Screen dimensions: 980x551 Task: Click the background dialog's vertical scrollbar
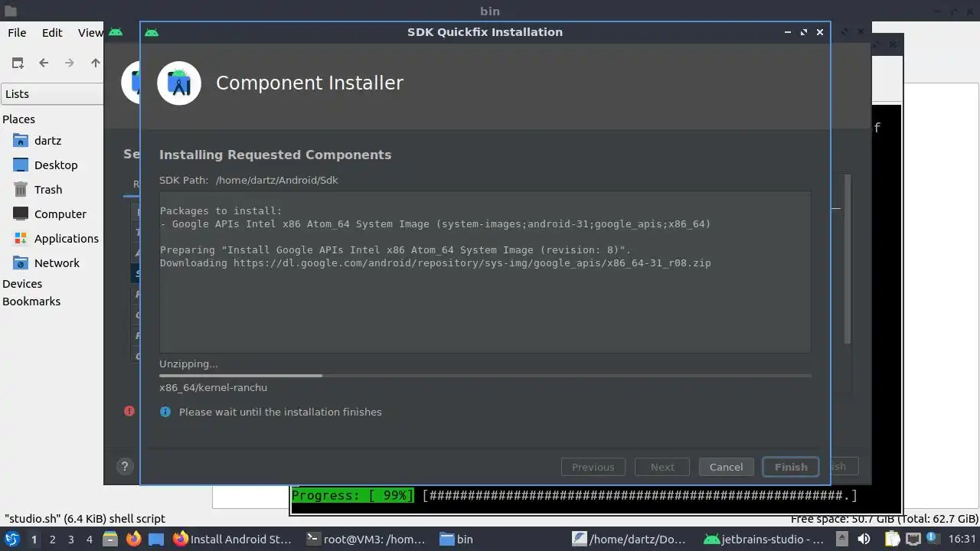(847, 259)
